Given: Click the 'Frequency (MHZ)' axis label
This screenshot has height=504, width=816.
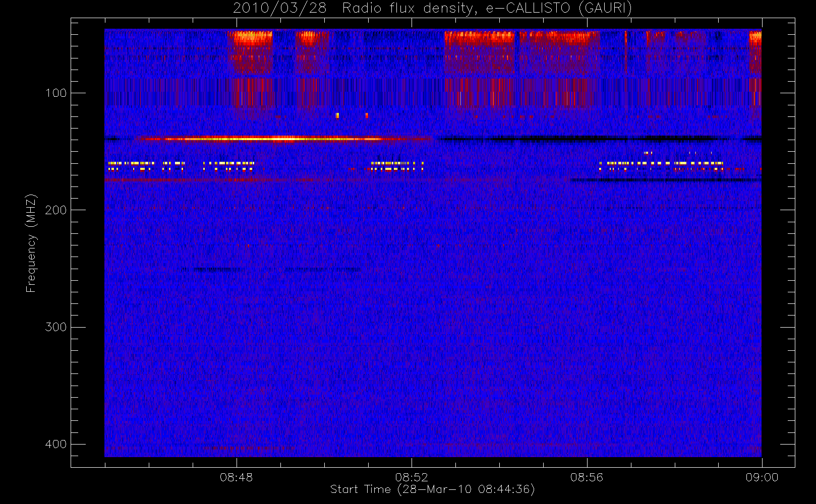Looking at the screenshot, I should [31, 243].
